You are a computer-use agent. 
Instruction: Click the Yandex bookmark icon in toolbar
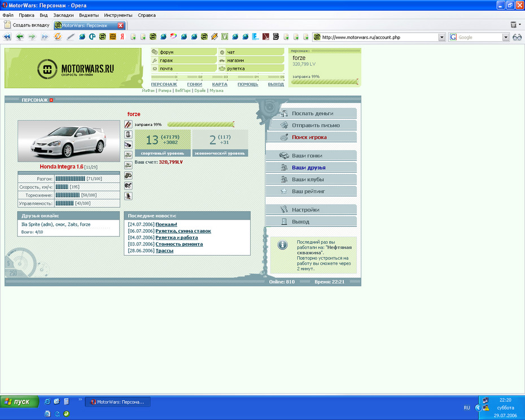coord(121,37)
